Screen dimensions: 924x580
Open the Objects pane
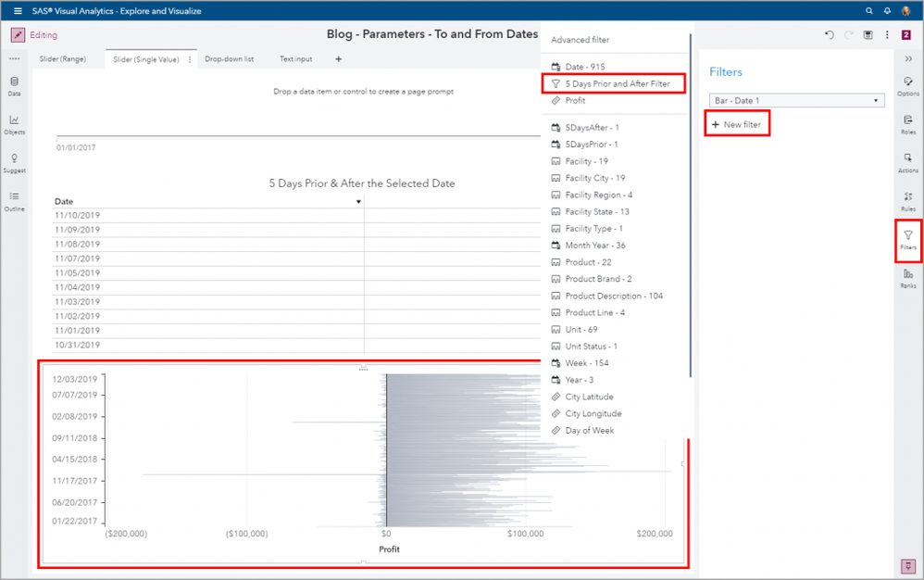tap(14, 125)
